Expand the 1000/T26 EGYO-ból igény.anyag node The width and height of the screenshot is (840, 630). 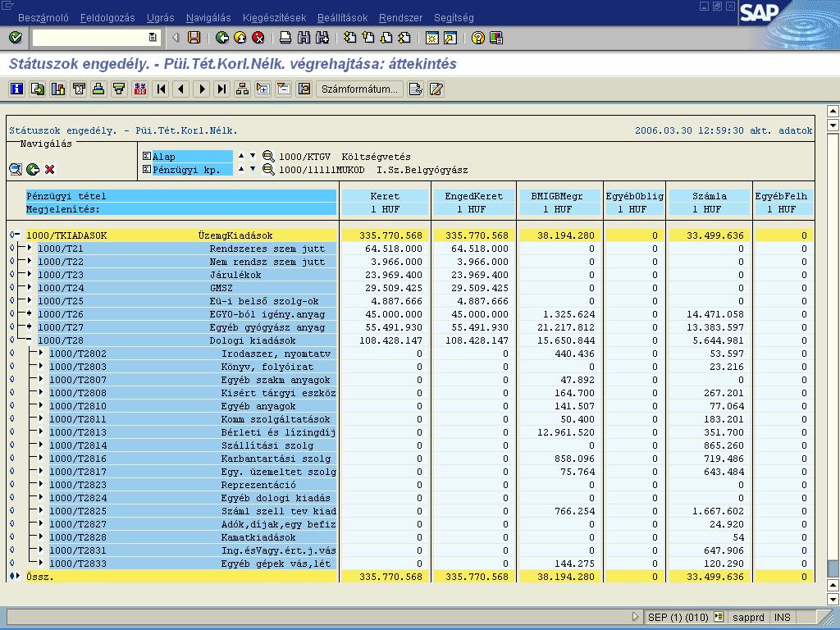29,313
